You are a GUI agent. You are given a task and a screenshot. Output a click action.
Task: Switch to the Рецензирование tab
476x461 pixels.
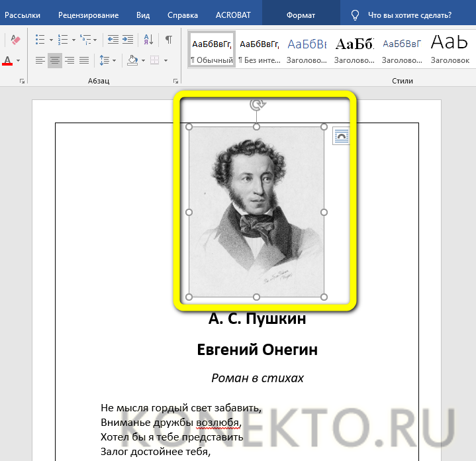click(88, 15)
